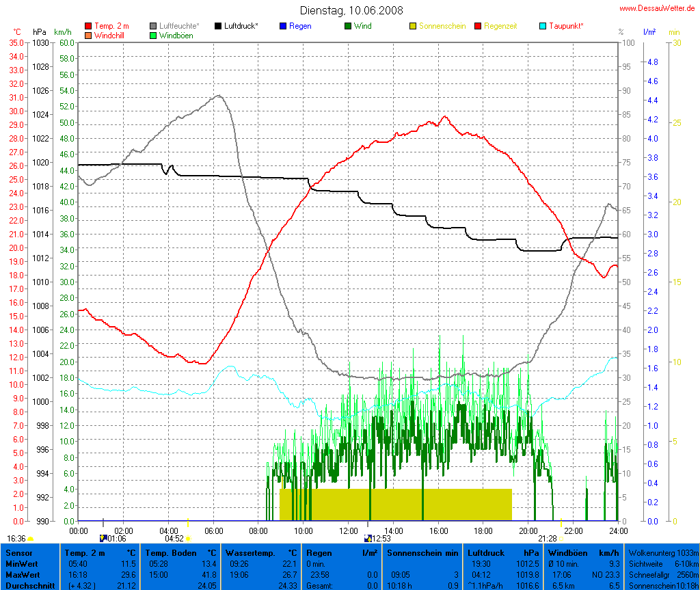
Task: Click the red Temp. 2 m legend swatch
Action: [x=88, y=26]
